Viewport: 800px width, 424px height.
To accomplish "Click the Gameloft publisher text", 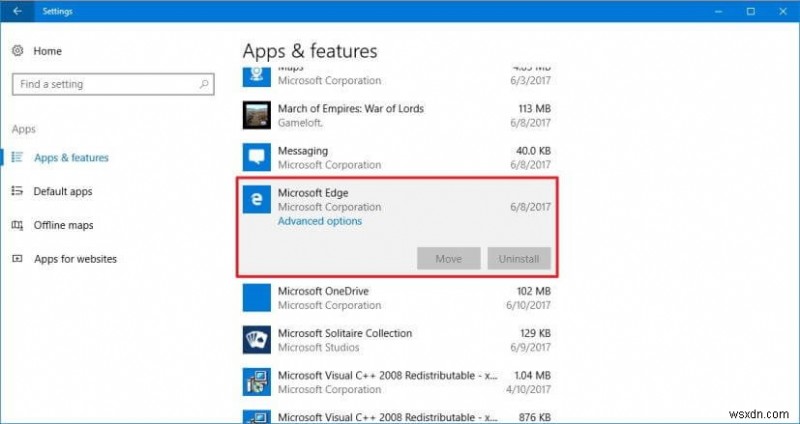I will (300, 123).
